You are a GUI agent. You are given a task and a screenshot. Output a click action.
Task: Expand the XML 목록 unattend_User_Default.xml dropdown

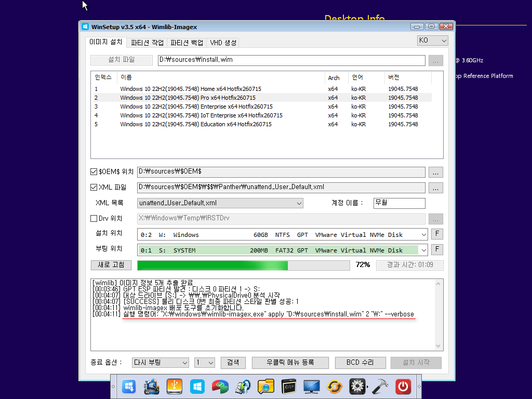tap(220, 203)
